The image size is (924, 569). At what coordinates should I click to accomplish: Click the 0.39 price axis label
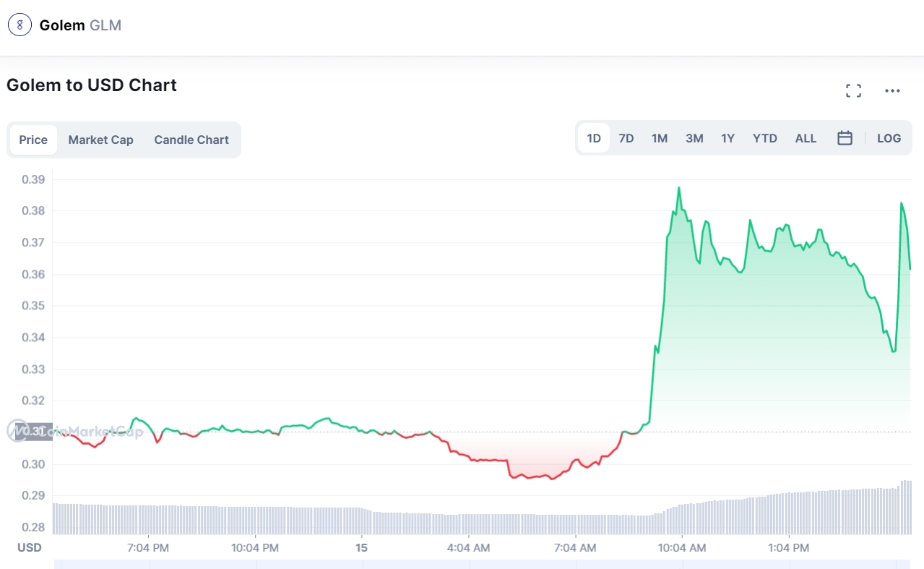(33, 179)
